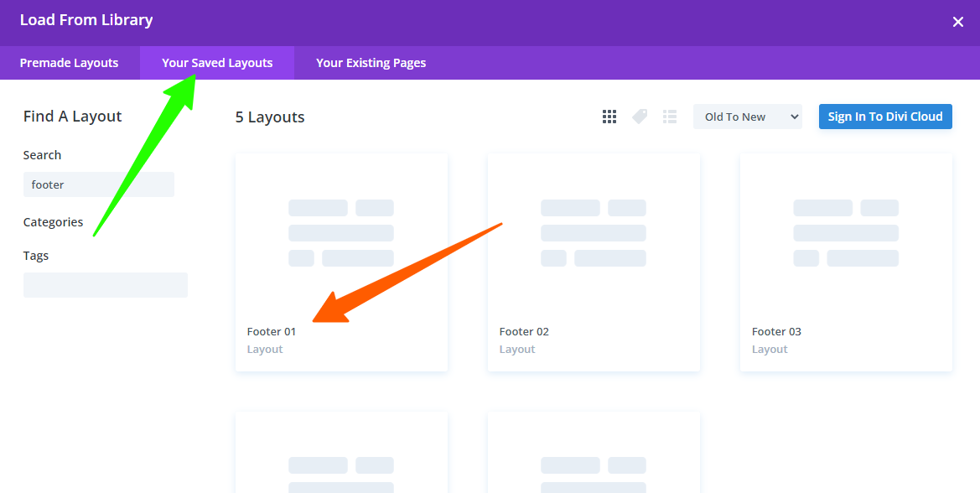Select the Footer 03 layout preview
This screenshot has width=980, height=493.
click(846, 233)
